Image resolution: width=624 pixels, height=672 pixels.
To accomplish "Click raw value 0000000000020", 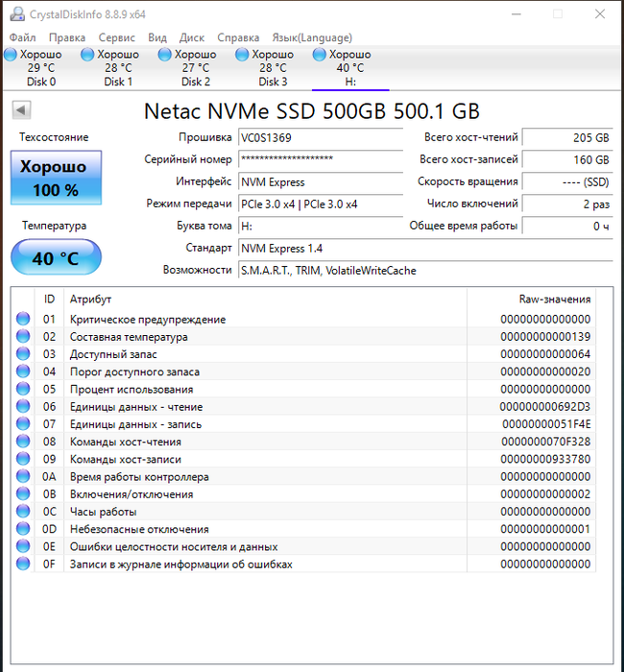I will (x=545, y=372).
